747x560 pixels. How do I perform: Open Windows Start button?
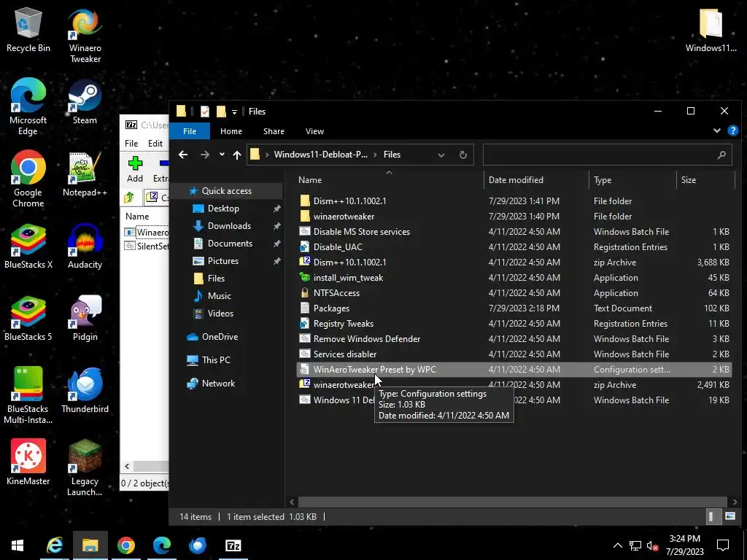pyautogui.click(x=18, y=545)
